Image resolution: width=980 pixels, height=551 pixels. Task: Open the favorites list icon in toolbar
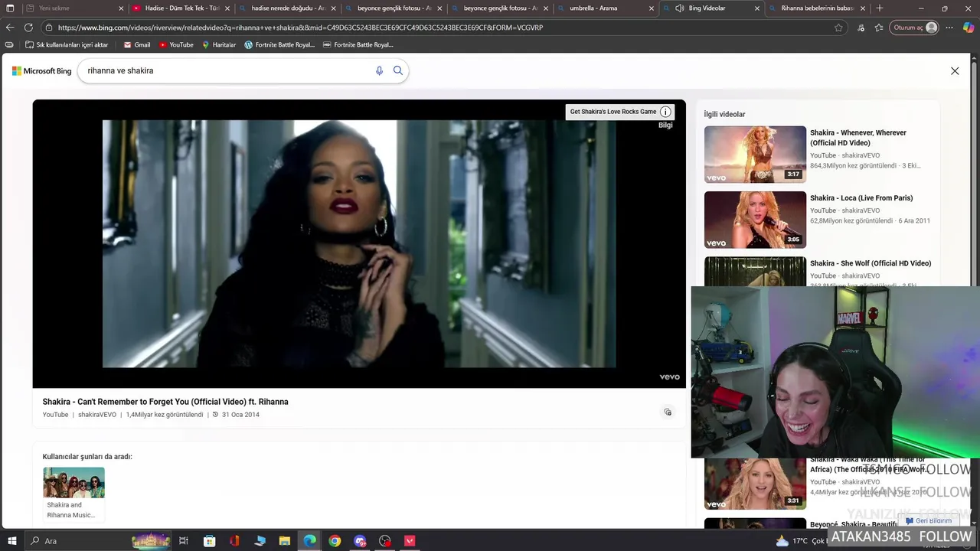[878, 28]
